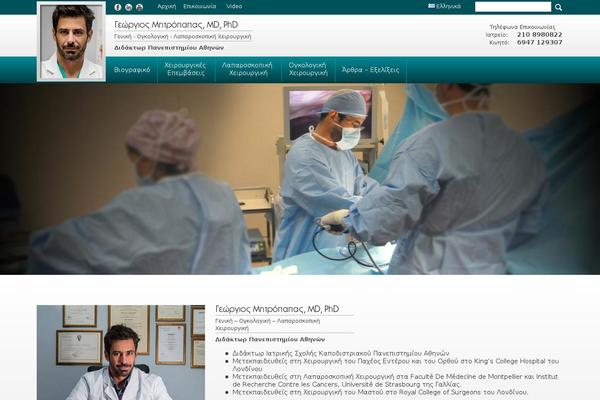Image resolution: width=600 pixels, height=400 pixels.
Task: Click the doctor's header portrait photo
Action: click(x=71, y=41)
